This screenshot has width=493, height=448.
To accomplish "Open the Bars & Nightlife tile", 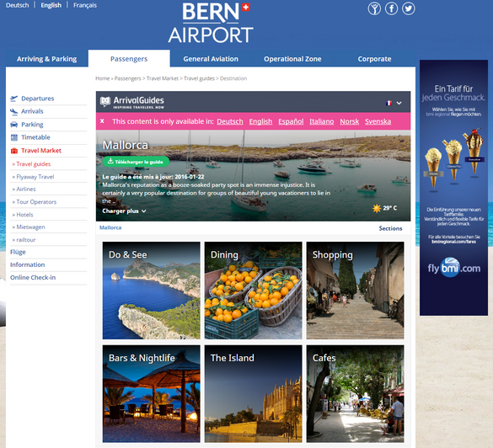I will [151, 394].
